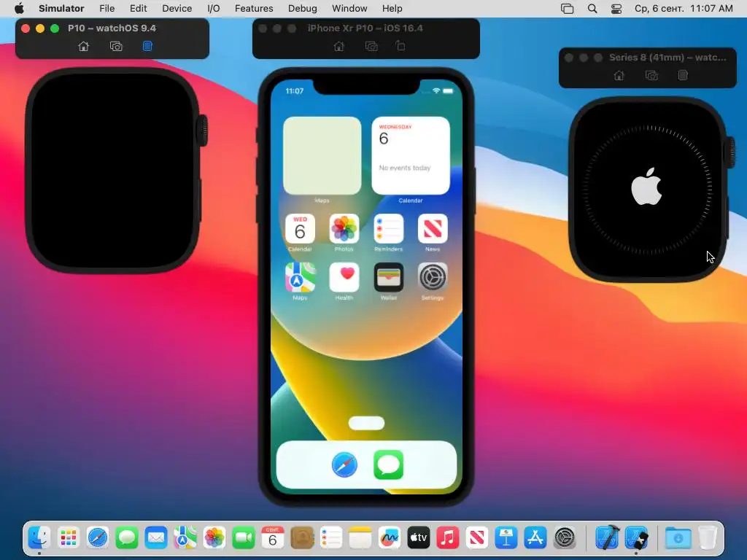Open Trash in the macOS Dock
Screen dimensions: 747x560
tap(708, 538)
